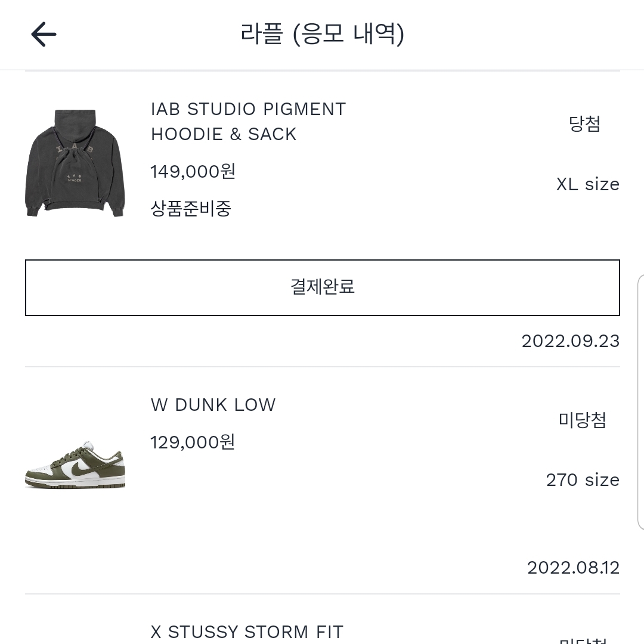
Task: Open the green Dunk Low sneaker image
Action: coord(75,465)
